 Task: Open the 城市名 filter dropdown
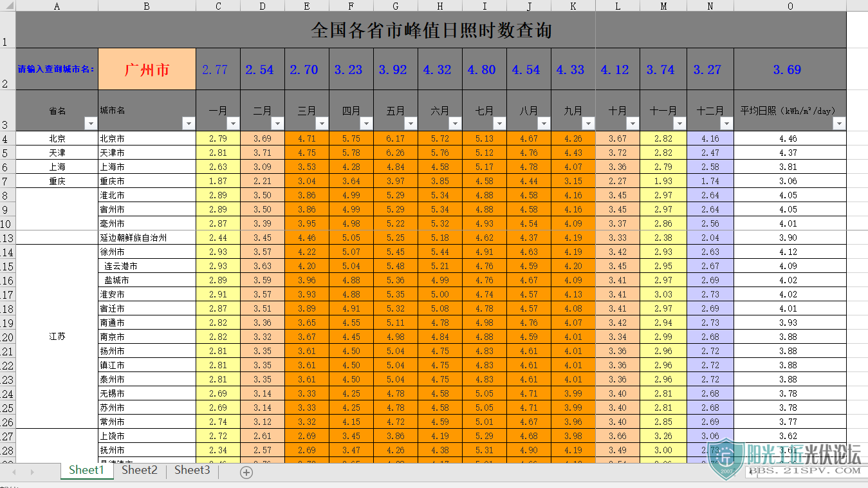tap(189, 124)
